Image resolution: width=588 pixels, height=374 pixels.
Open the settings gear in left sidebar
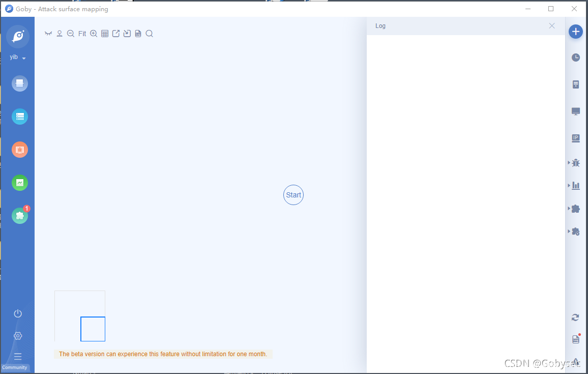pos(18,336)
